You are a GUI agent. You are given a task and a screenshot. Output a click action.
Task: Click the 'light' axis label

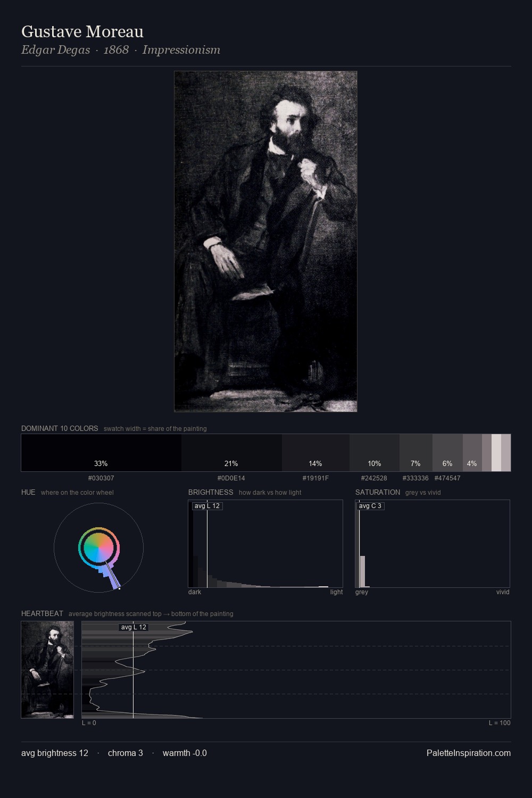pos(336,592)
